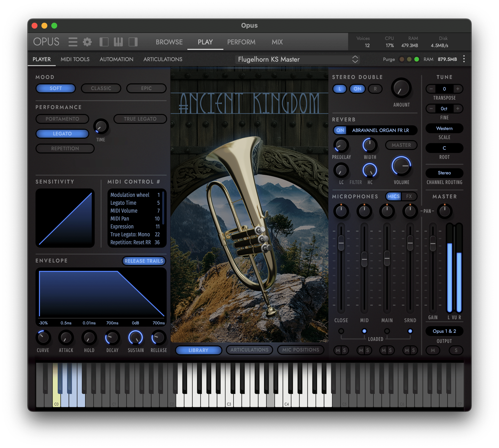
Task: Click the envelope Sustain knob
Action: pos(135,337)
